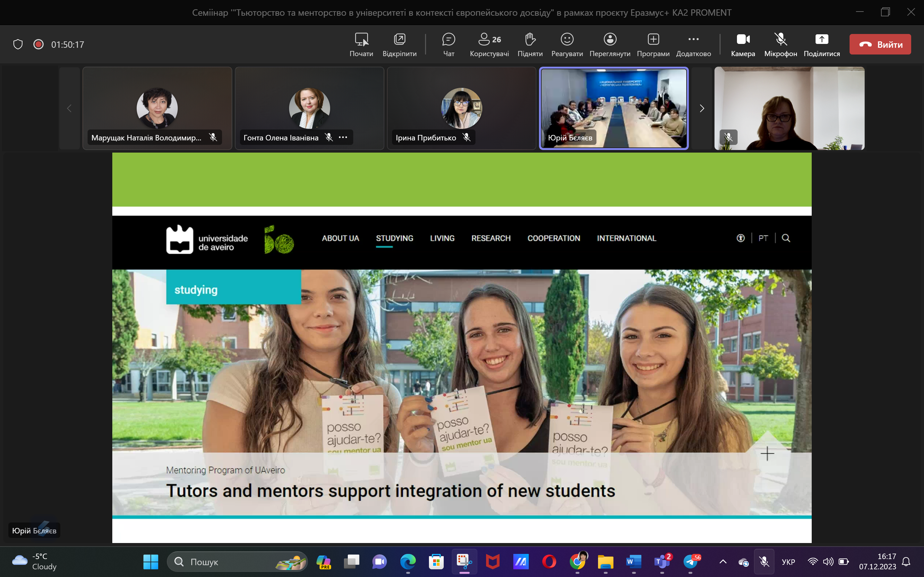Expand the system tray hidden icons chevron

(x=723, y=561)
